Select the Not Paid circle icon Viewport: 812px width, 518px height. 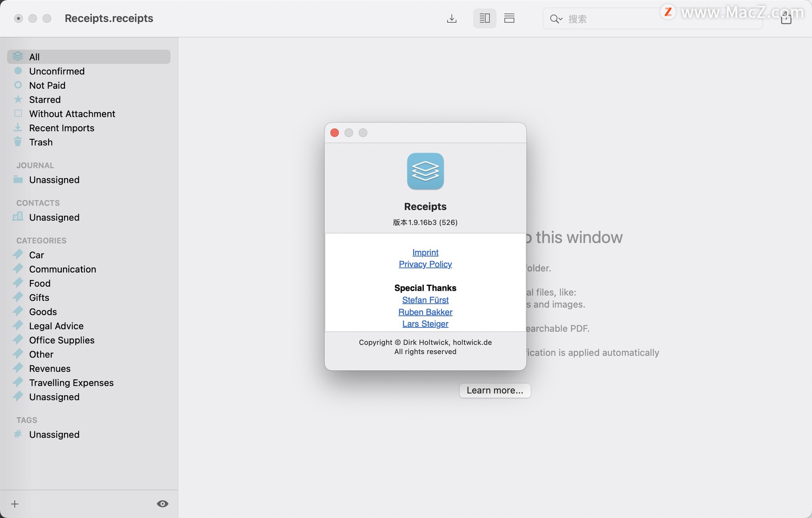[x=18, y=85]
